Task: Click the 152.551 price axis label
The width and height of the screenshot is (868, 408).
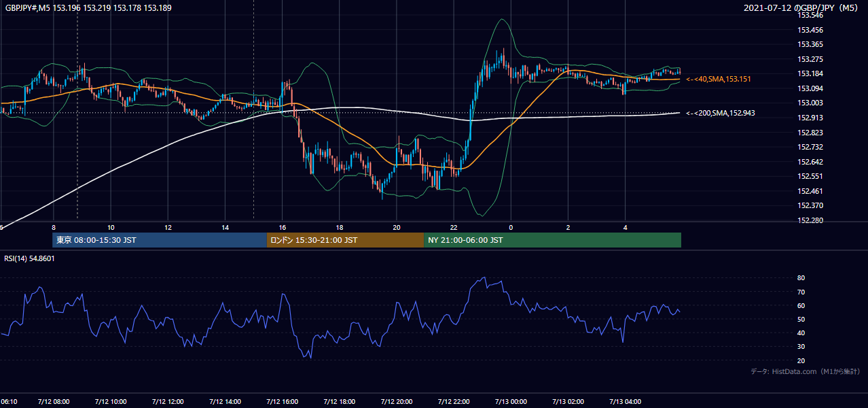Action: [810, 176]
